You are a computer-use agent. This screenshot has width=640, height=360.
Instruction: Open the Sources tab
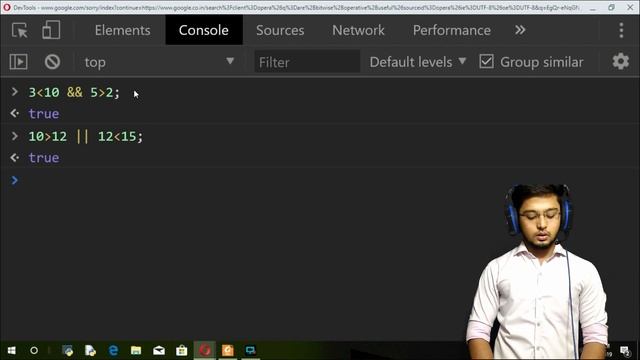[x=280, y=30]
